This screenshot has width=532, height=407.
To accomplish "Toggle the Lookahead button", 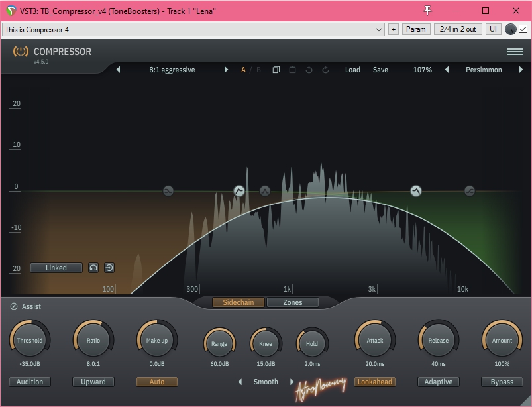I will pos(374,382).
